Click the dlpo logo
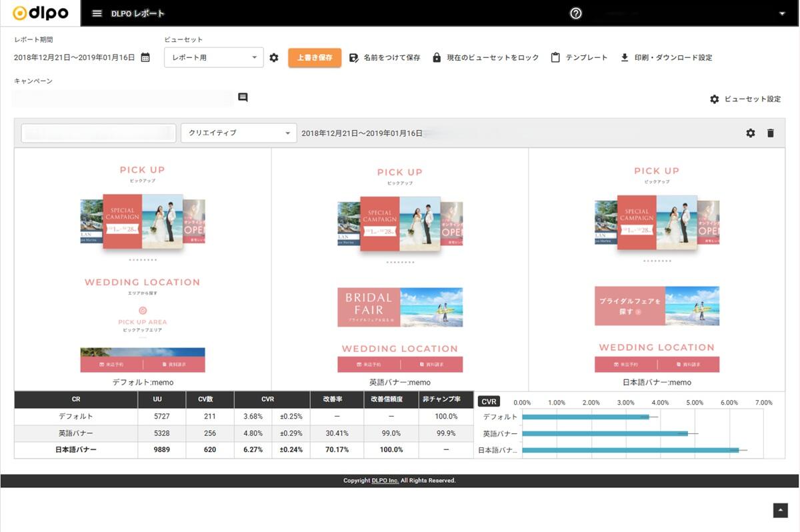 pyautogui.click(x=40, y=13)
